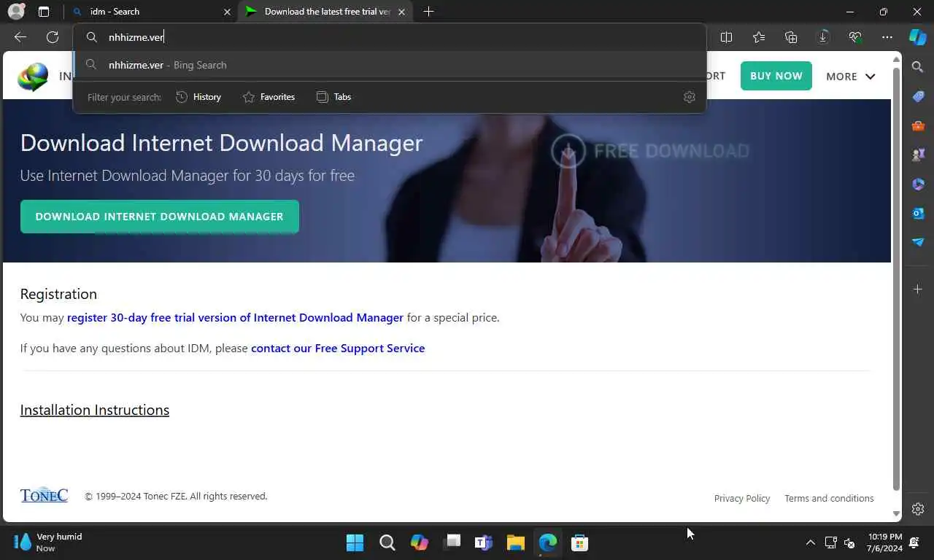The height and width of the screenshot is (560, 934).
Task: Open sidebar settings gear at the bottom
Action: [x=918, y=509]
